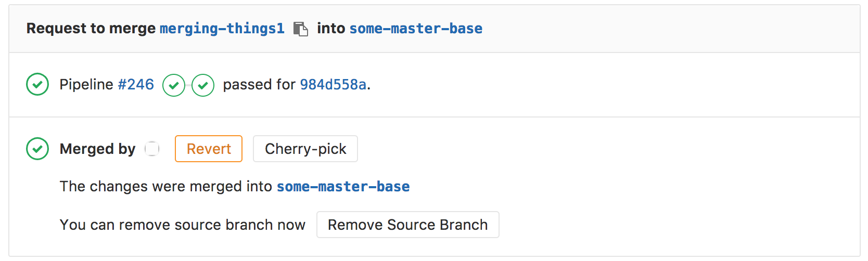Open the avatar of the merging user
Viewport: 868px width, 261px height.
coord(152,149)
